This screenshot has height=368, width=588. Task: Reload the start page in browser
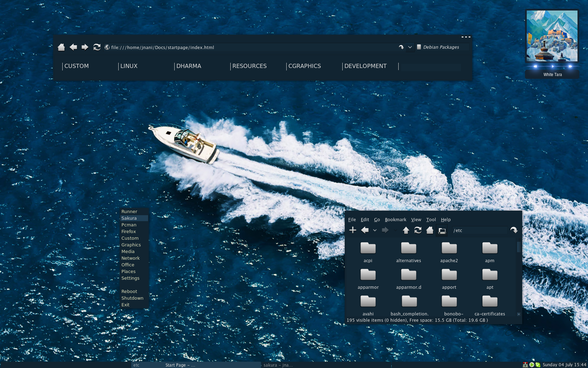pyautogui.click(x=97, y=47)
